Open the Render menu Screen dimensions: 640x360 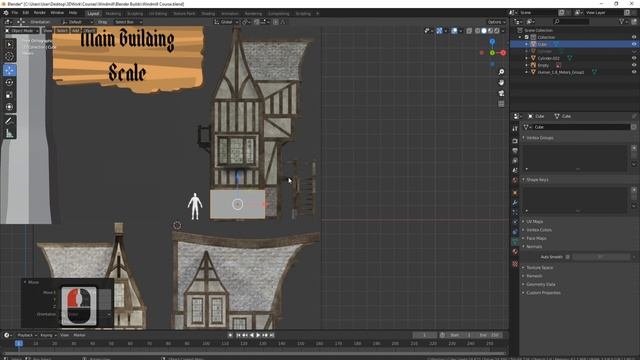click(x=40, y=13)
